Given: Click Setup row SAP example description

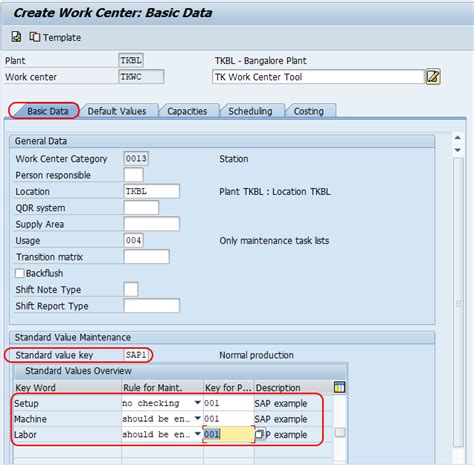Looking at the screenshot, I should 281,403.
